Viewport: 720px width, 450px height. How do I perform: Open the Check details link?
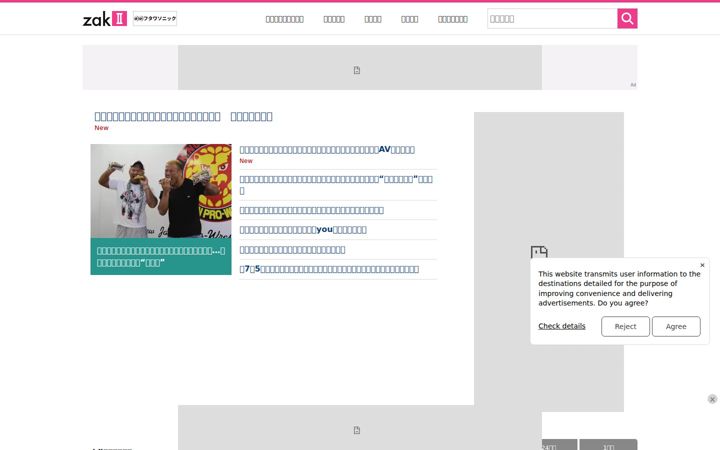tap(562, 326)
